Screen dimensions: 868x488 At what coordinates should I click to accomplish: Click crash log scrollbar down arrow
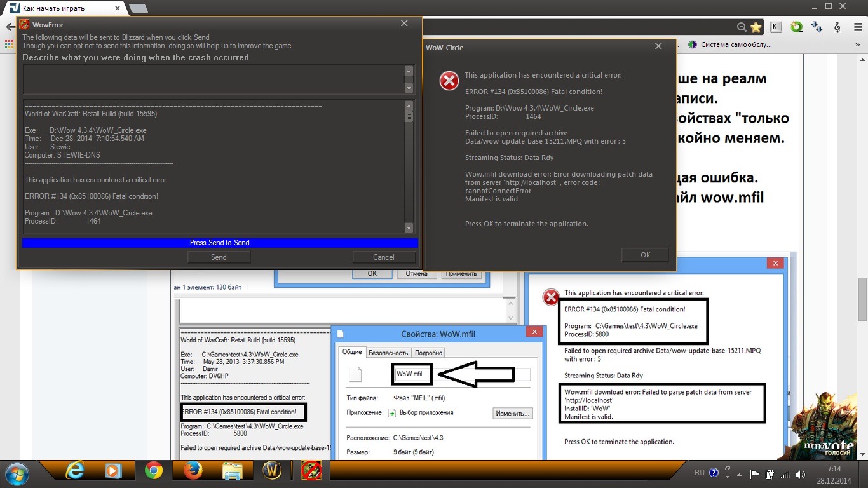409,228
